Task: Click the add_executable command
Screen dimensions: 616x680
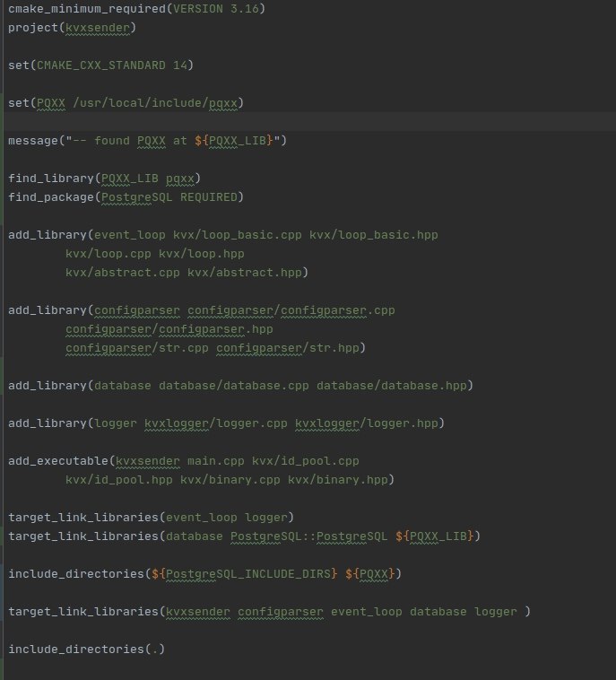Action: [58, 461]
